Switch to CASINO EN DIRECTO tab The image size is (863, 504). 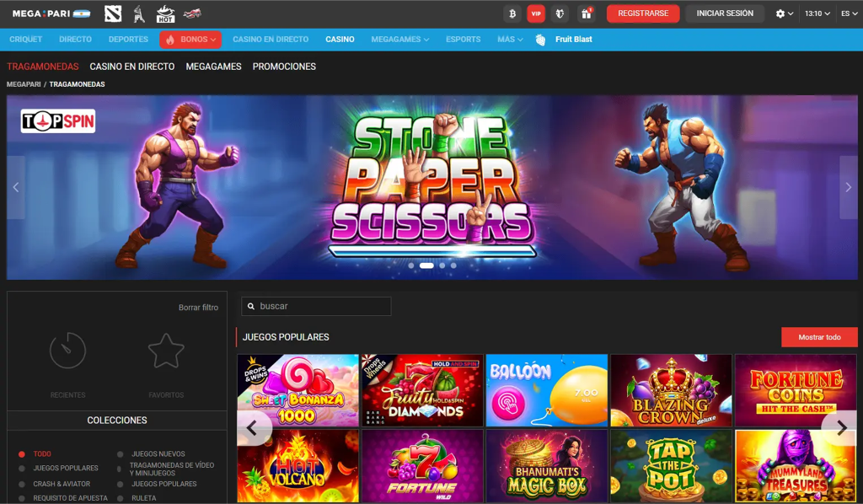pyautogui.click(x=132, y=67)
